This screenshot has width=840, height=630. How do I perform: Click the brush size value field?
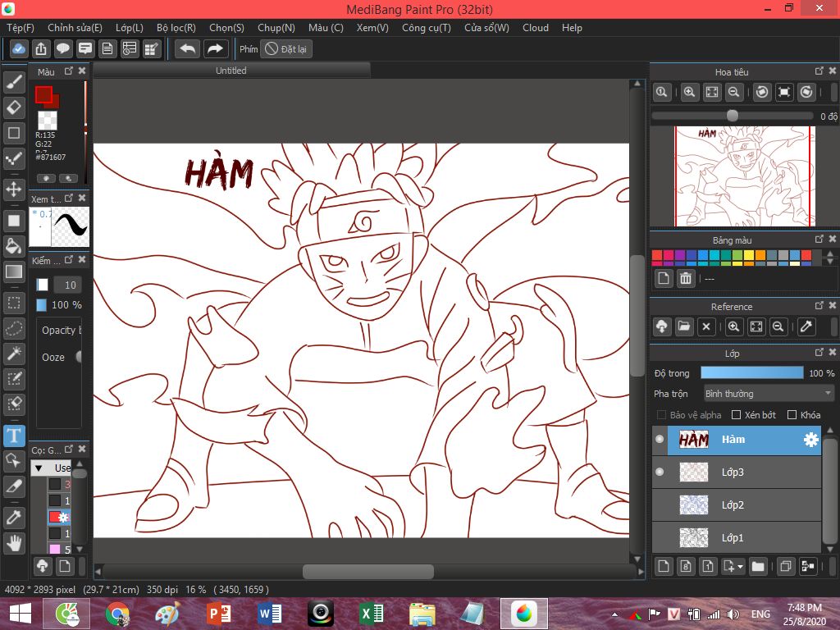70,285
